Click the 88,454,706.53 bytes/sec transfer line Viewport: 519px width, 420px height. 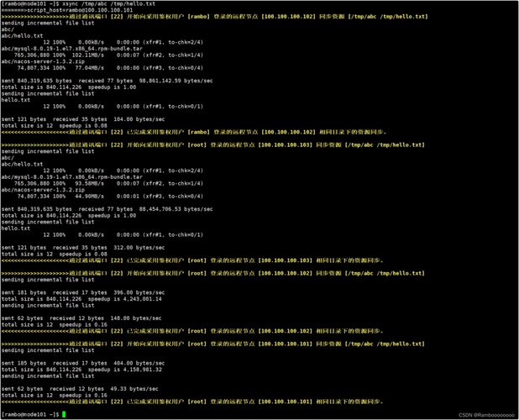(107, 209)
